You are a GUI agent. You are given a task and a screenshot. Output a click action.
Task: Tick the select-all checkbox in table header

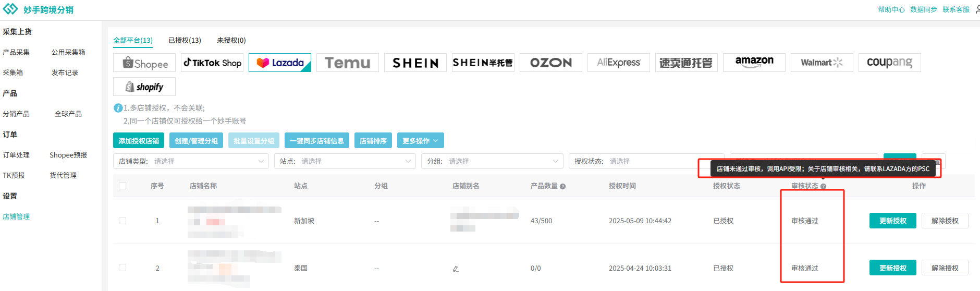tap(123, 186)
